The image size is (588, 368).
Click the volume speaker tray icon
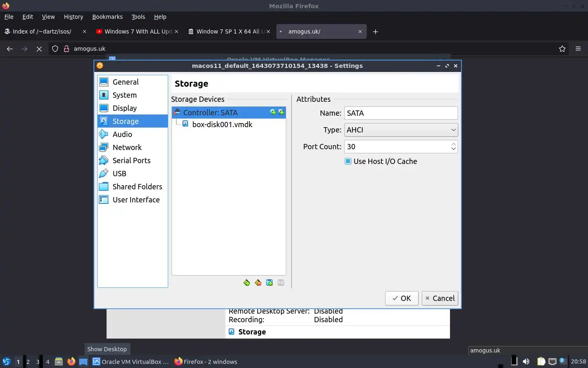[526, 361]
